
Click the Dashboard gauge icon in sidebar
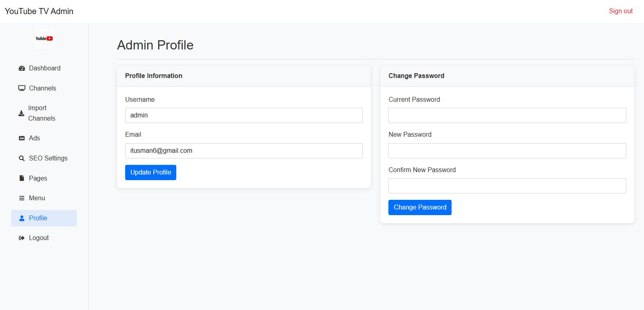click(x=22, y=68)
